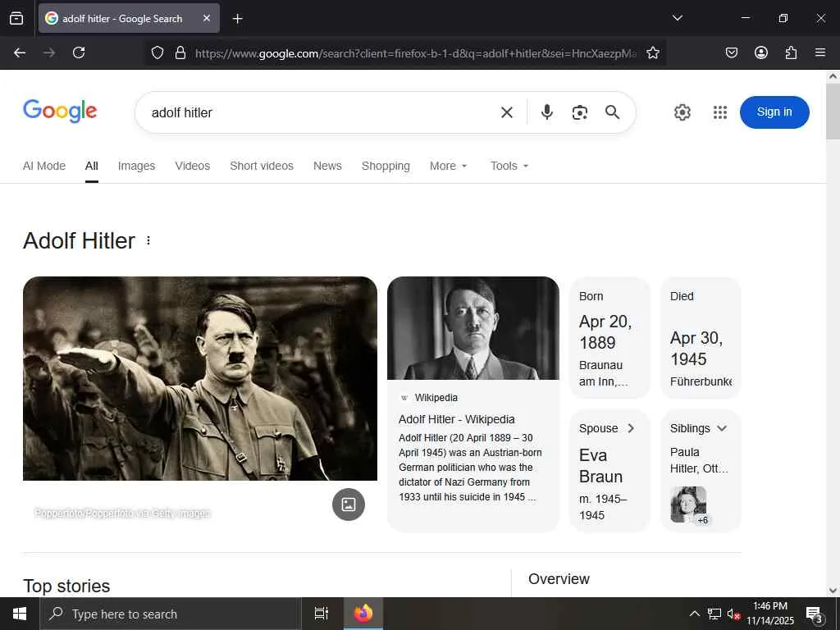Go back to the previous page
The height and width of the screenshot is (630, 840).
click(20, 52)
